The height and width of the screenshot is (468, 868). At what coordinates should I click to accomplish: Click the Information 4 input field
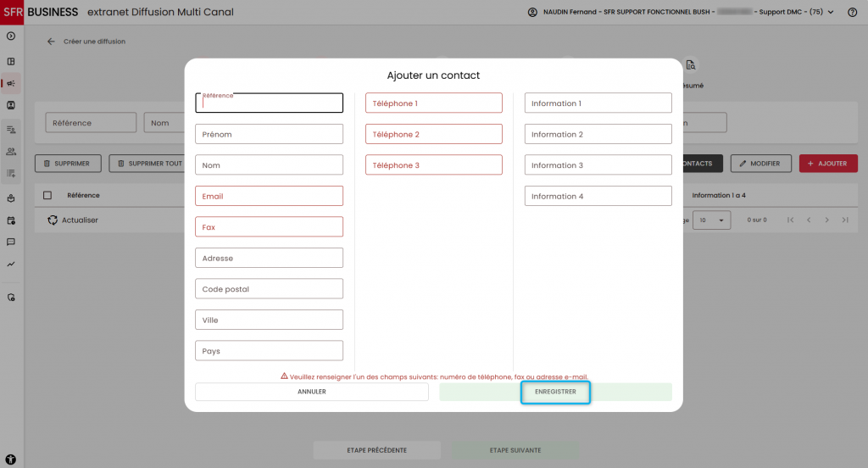coord(598,196)
